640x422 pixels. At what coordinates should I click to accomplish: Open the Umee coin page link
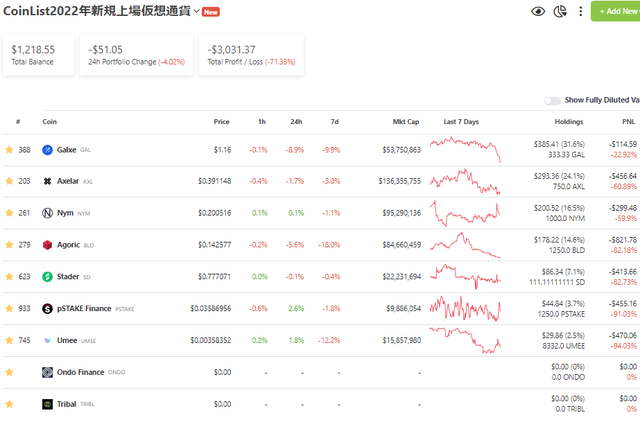(67, 340)
